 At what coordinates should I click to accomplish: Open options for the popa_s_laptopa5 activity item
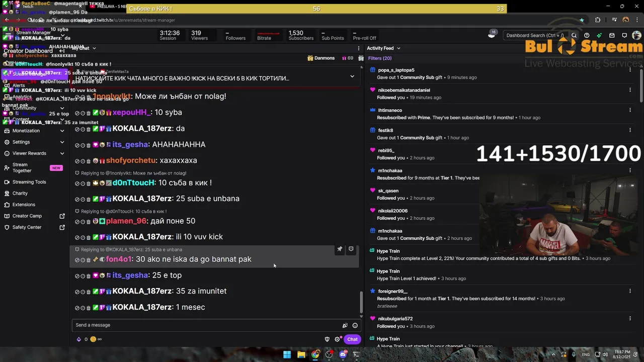(630, 70)
